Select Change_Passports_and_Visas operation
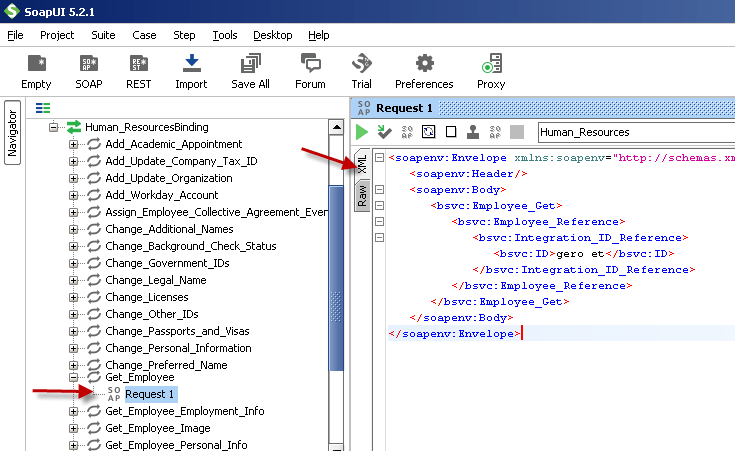This screenshot has width=735, height=451. pyautogui.click(x=177, y=331)
